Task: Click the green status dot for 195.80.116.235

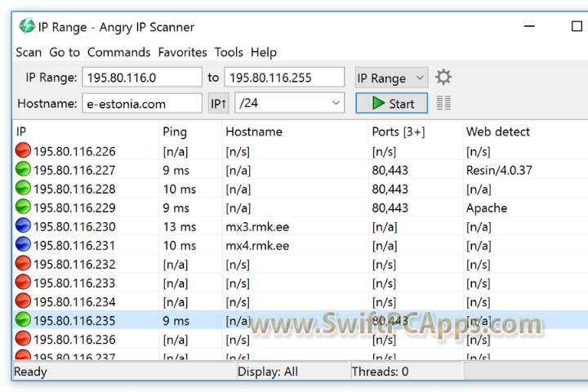Action: point(23,319)
